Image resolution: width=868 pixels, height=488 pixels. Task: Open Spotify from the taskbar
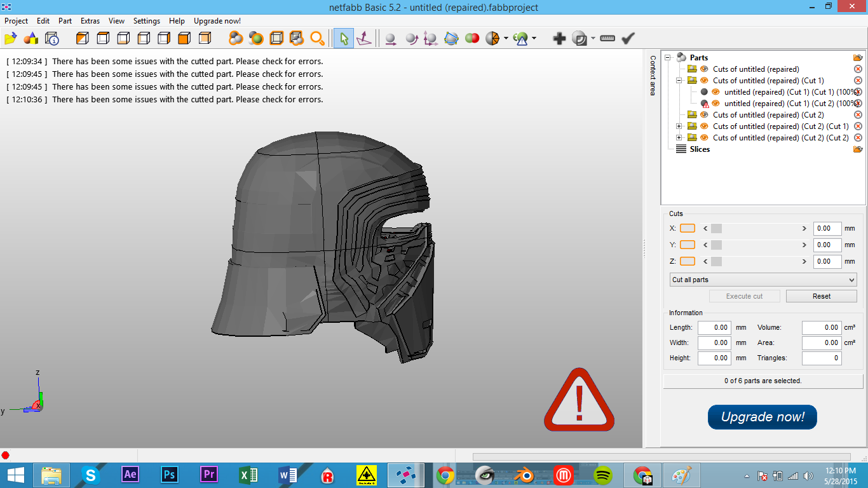point(603,475)
